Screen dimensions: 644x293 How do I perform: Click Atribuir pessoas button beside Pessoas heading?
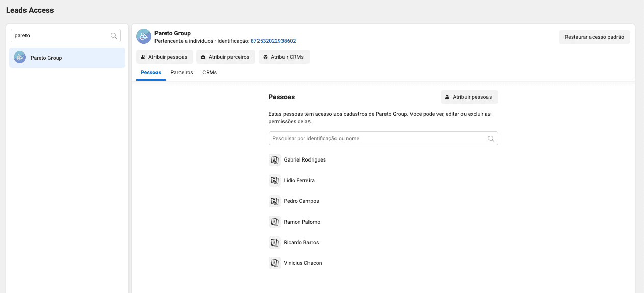tap(469, 97)
